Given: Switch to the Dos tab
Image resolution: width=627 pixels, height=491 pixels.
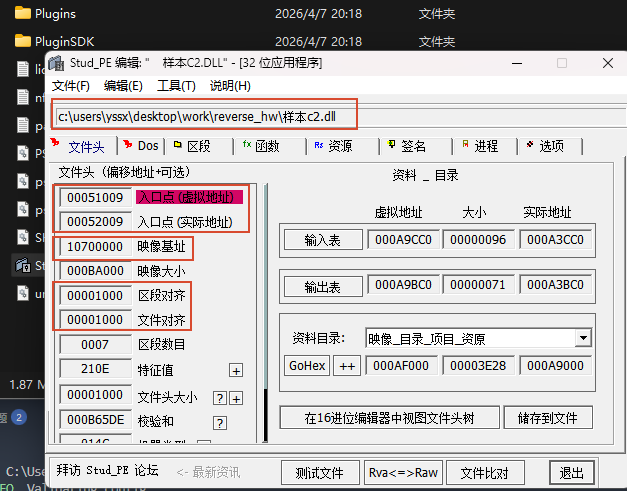Looking at the screenshot, I should pos(141,146).
